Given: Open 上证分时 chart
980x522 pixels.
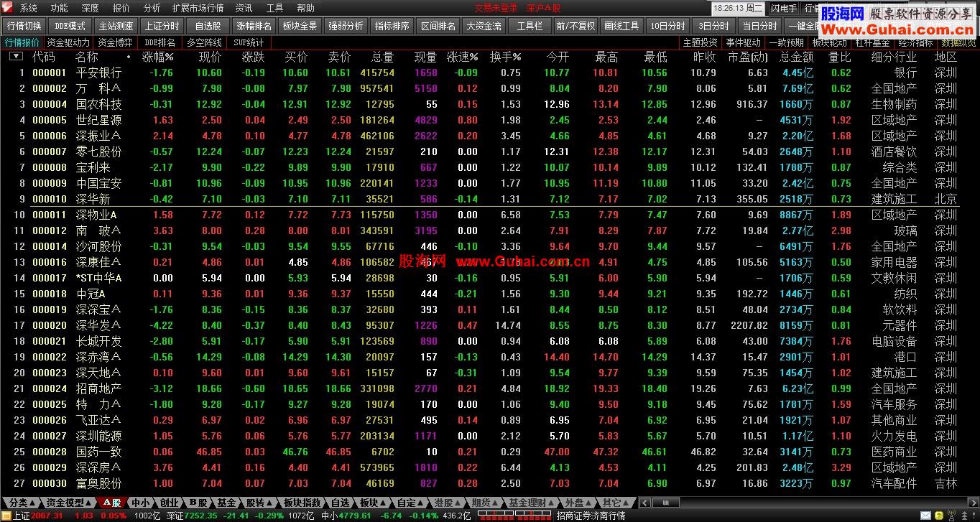Looking at the screenshot, I should [x=162, y=26].
